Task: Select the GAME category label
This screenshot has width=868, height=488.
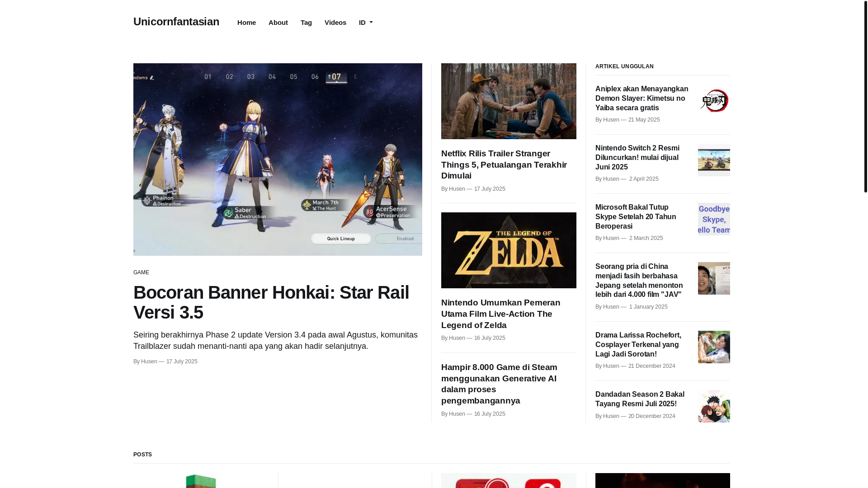Action: 141,272
